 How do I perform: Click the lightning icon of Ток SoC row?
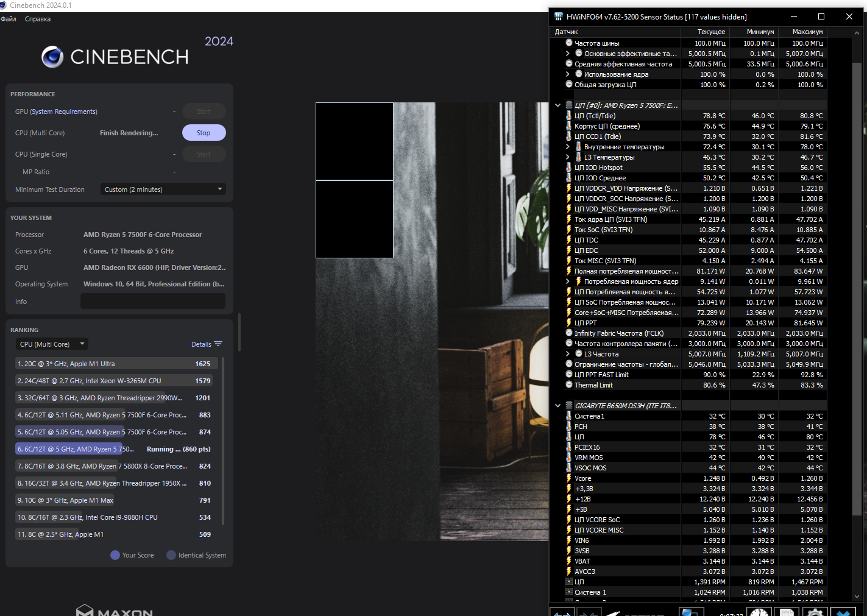pos(569,230)
